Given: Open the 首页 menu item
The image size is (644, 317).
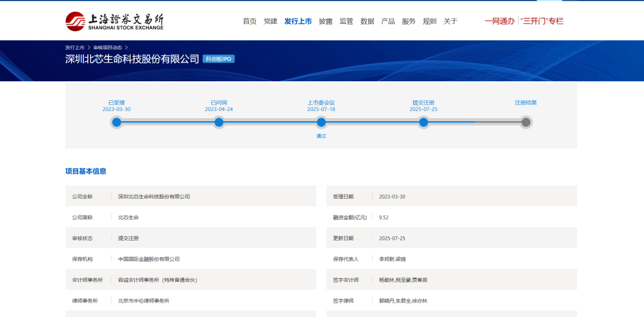Looking at the screenshot, I should [x=250, y=21].
